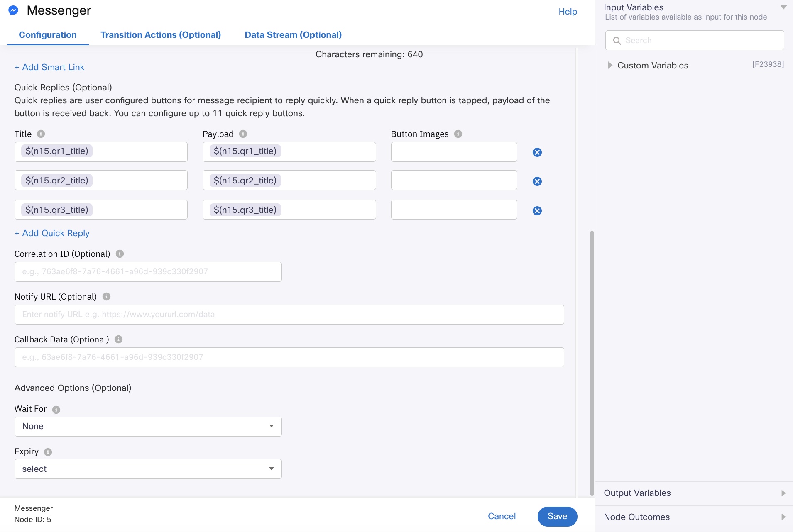Image resolution: width=793 pixels, height=532 pixels.
Task: Expand Custom Variables tree node
Action: tap(610, 65)
